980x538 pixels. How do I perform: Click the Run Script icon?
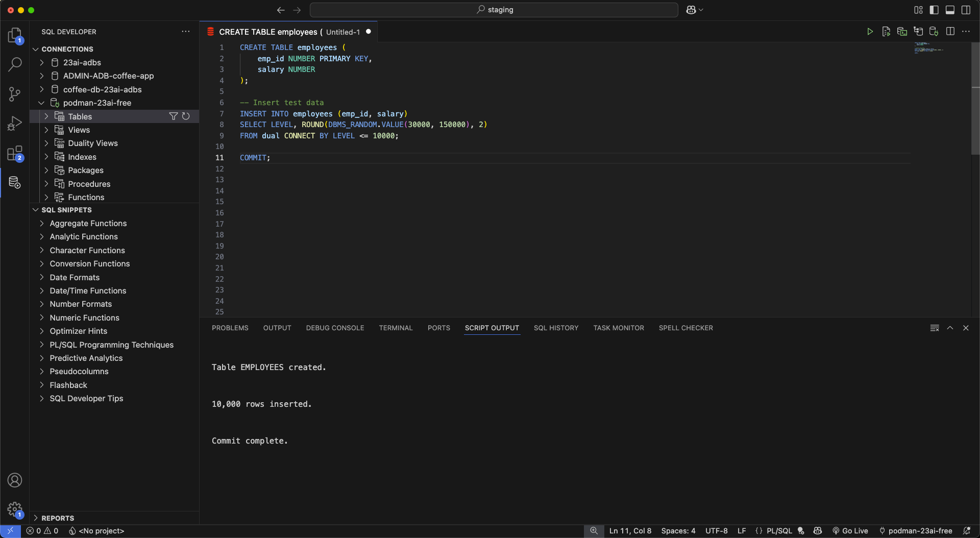click(x=886, y=32)
